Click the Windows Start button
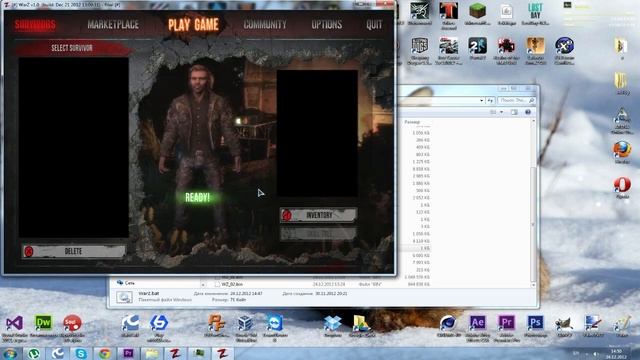Viewport: 640px width, 360px height. pyautogui.click(x=10, y=353)
